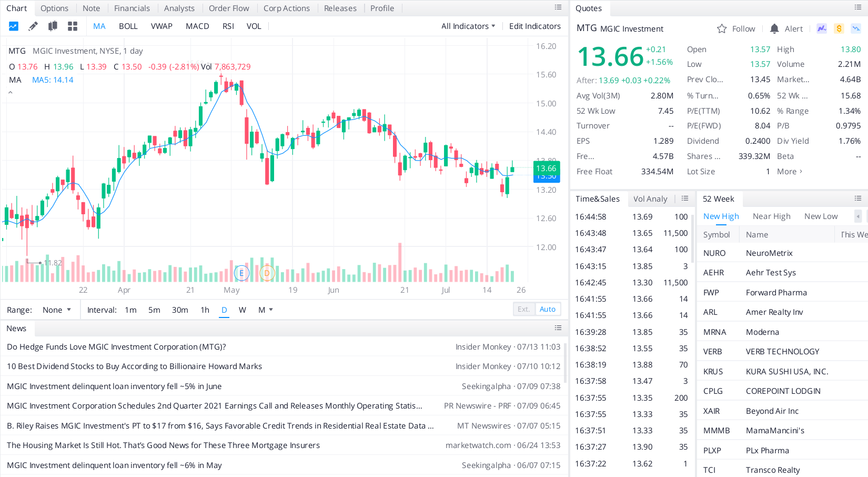Select NURO NeuroMetrix row
Image resolution: width=868 pixels, height=477 pixels.
[x=782, y=253]
